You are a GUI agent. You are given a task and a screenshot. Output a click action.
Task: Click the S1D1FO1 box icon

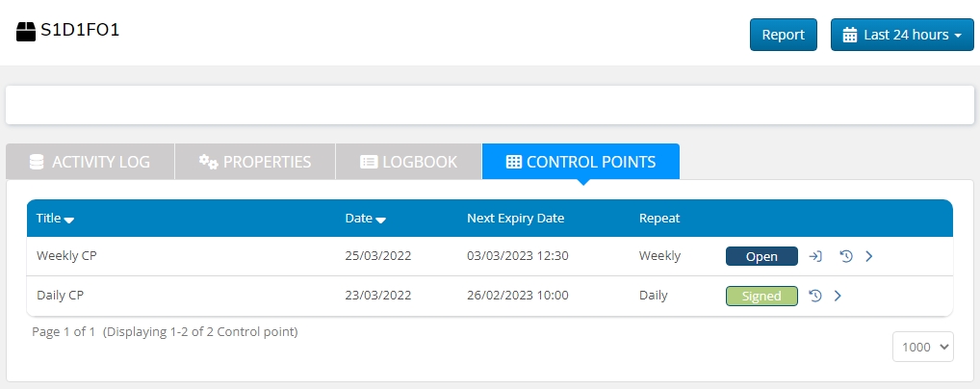tap(26, 32)
